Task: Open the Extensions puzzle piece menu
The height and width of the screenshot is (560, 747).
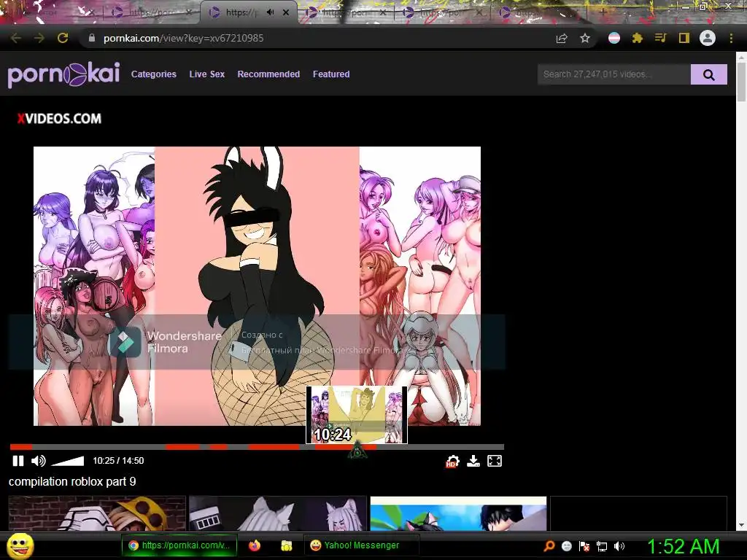Action: pos(638,38)
